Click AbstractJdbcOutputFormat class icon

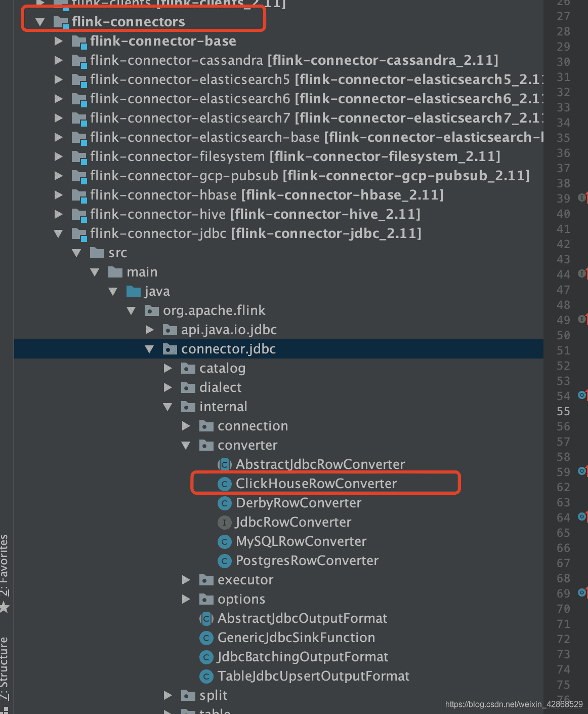pos(206,618)
